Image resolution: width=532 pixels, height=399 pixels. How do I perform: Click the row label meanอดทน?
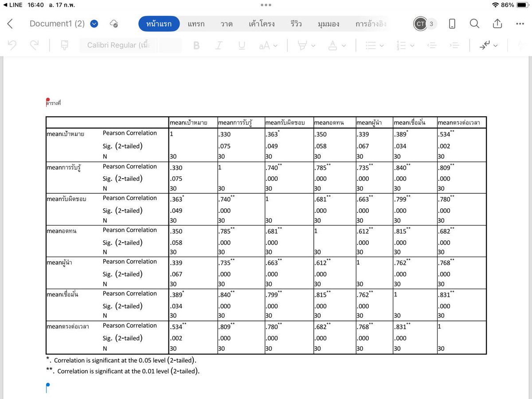62,231
